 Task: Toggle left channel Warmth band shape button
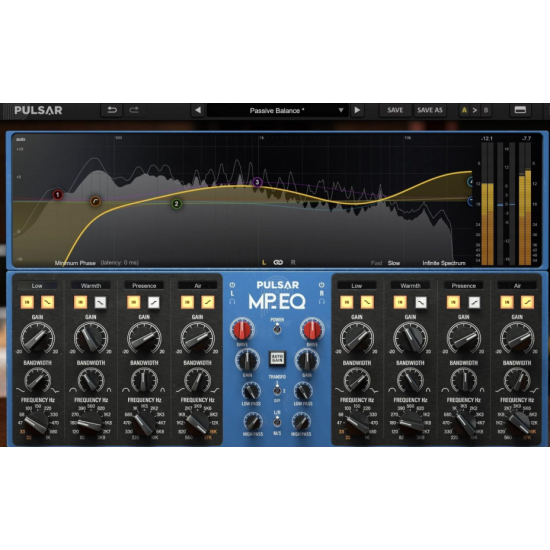(101, 302)
